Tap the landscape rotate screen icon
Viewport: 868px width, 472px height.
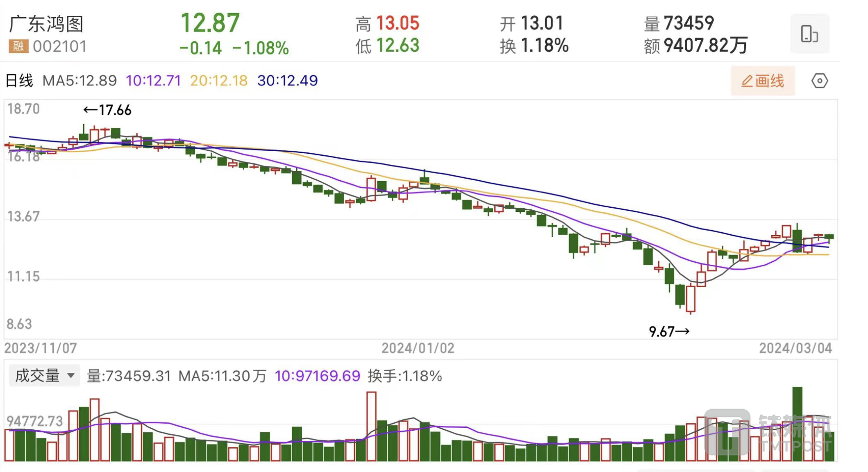(809, 34)
